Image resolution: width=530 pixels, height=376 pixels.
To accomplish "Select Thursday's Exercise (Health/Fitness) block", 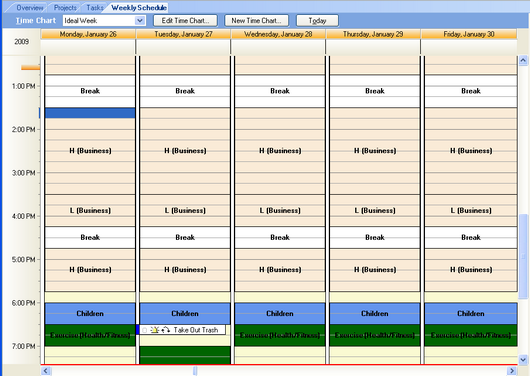I will (375, 335).
